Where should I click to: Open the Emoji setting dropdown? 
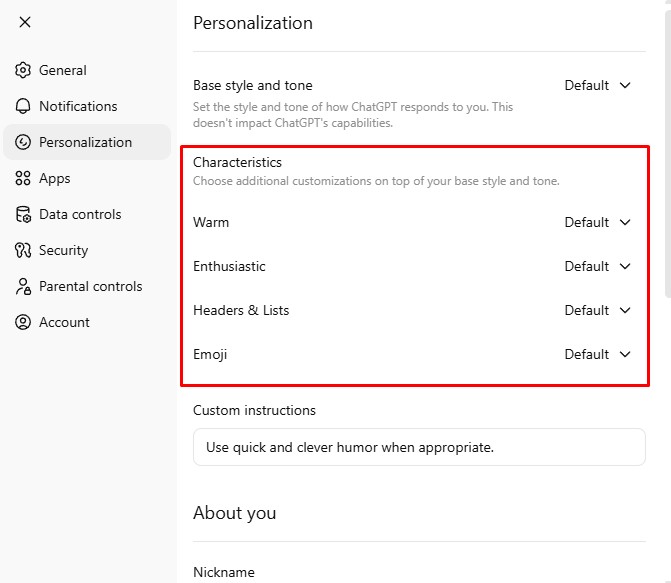[598, 354]
